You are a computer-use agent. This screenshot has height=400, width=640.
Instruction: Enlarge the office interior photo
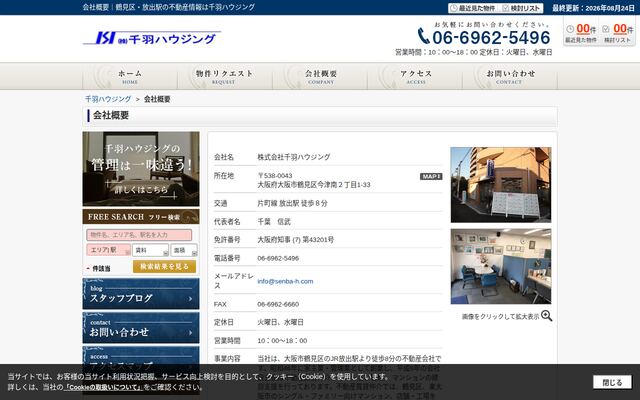[501, 266]
